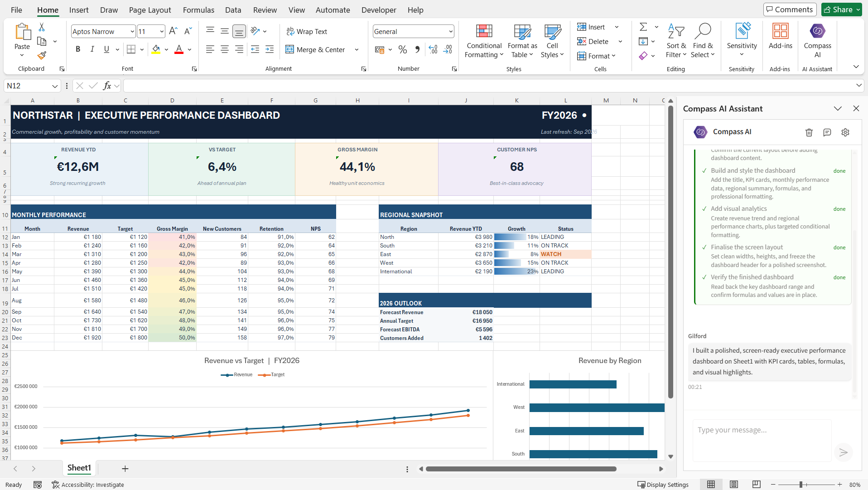Click Display Settings in the status bar
Screen dimensions: 868x490
click(663, 485)
